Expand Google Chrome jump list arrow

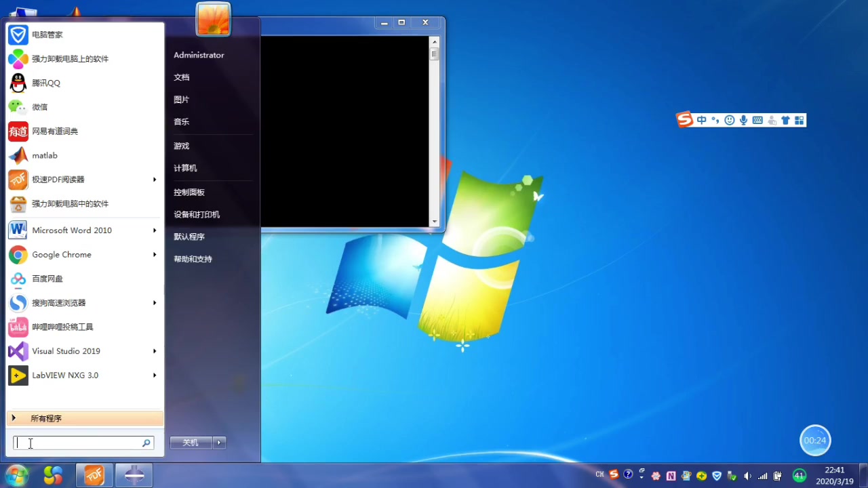(x=155, y=255)
